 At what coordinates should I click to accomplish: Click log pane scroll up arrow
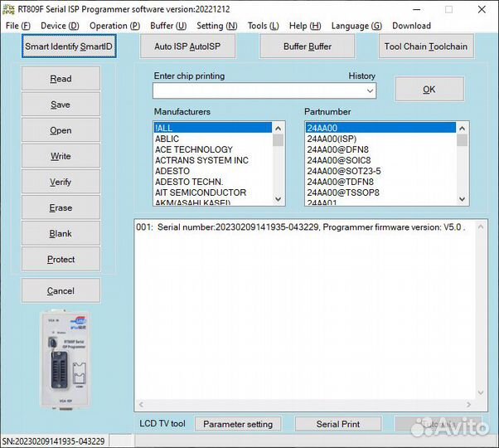[481, 226]
